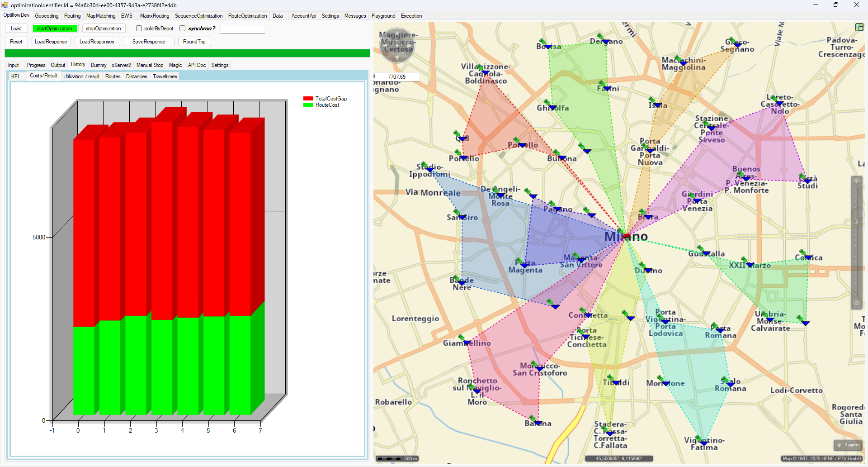Enable the colorByDepot checkbox
868x467 pixels.
[139, 29]
